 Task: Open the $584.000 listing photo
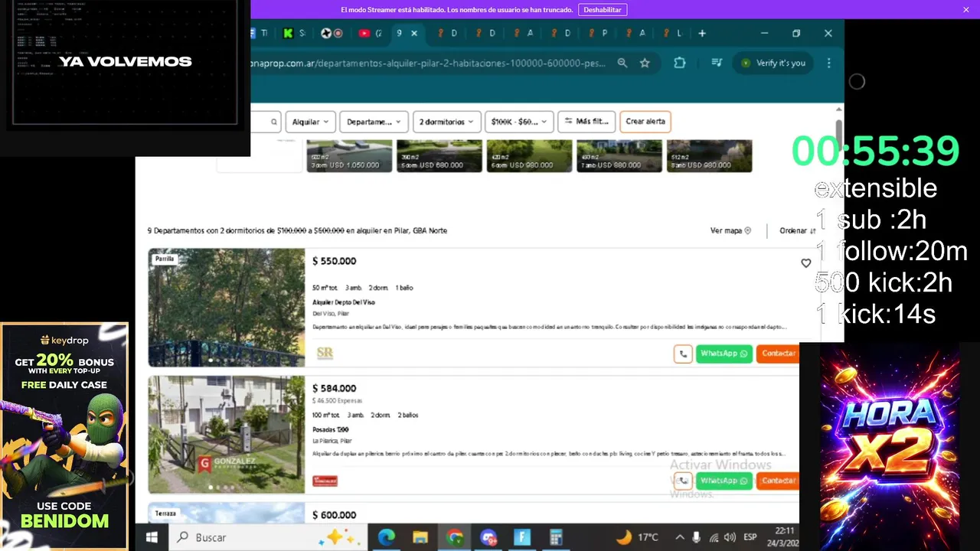tap(226, 435)
